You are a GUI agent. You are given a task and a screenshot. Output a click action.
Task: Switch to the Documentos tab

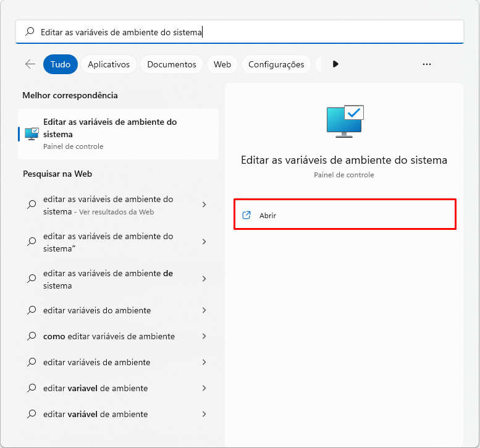(x=172, y=64)
